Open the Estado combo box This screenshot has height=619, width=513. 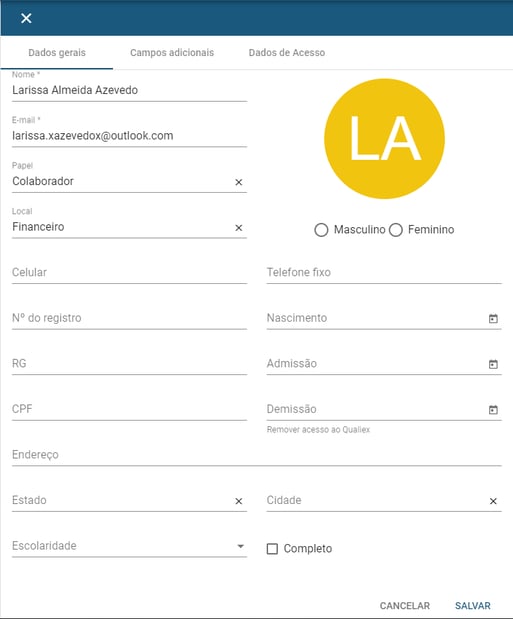pos(122,501)
